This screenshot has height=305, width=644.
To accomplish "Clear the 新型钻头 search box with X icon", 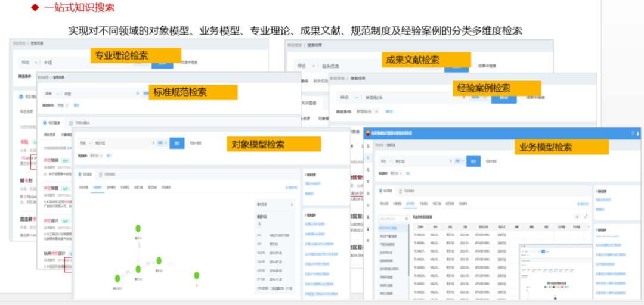I will (463, 97).
